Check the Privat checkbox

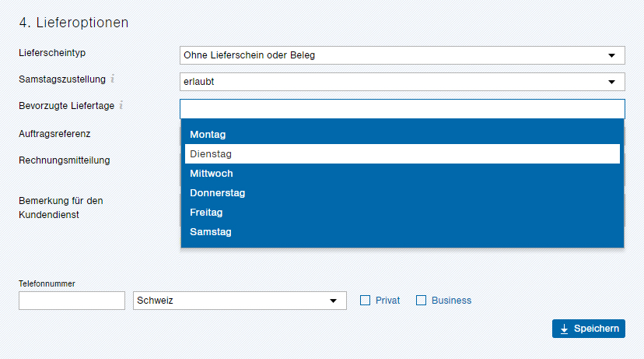pyautogui.click(x=365, y=300)
